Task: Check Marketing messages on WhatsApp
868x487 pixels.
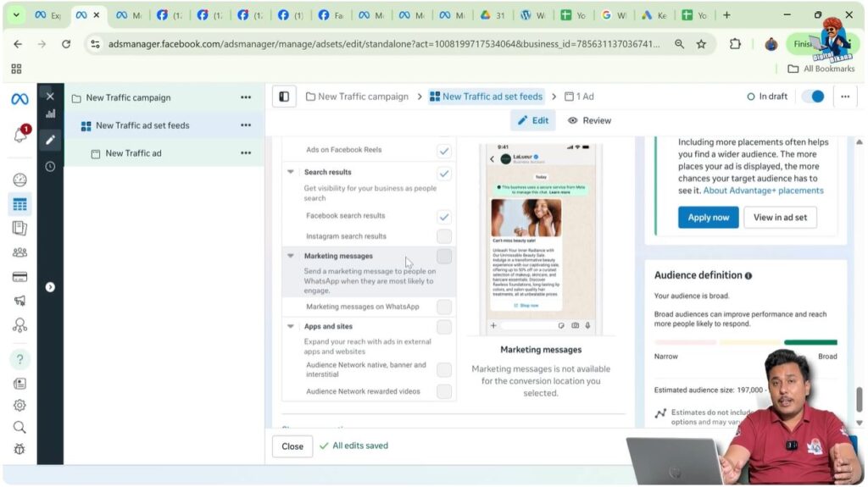Action: click(444, 307)
